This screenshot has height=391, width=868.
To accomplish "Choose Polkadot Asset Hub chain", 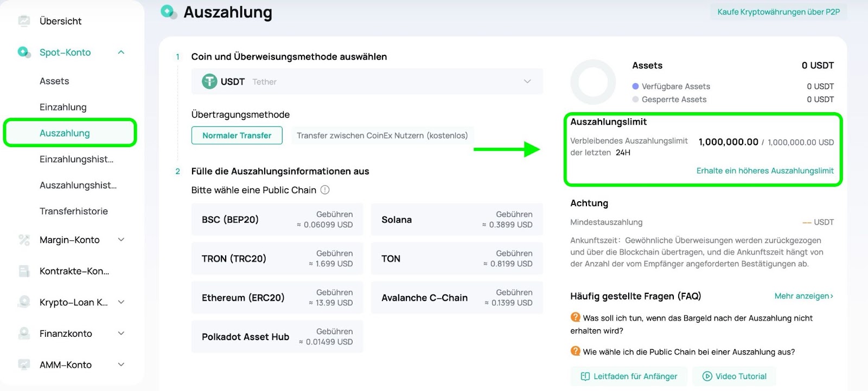I will (277, 337).
